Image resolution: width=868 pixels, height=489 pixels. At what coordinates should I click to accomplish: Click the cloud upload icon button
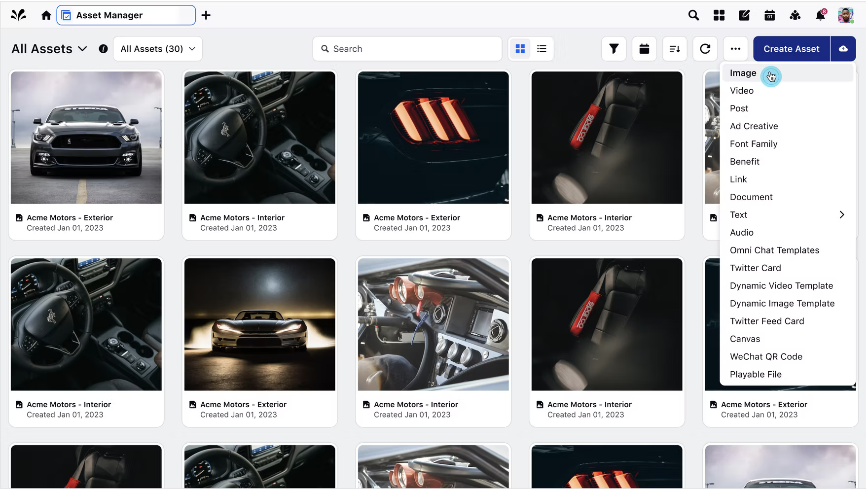tap(843, 49)
